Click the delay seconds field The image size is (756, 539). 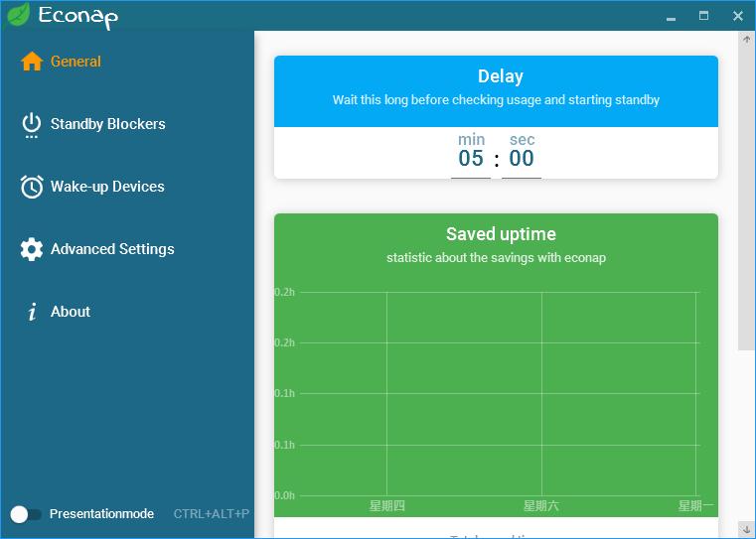point(522,159)
